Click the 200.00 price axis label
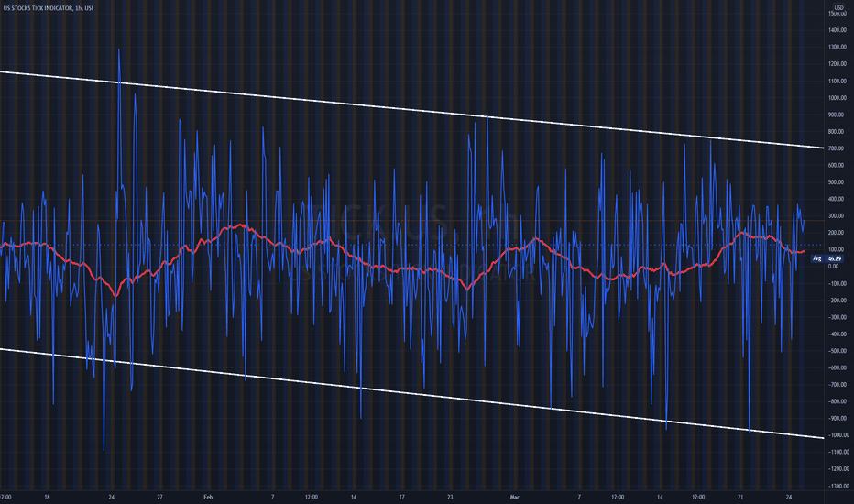Image resolution: width=854 pixels, height=504 pixels. pos(838,233)
